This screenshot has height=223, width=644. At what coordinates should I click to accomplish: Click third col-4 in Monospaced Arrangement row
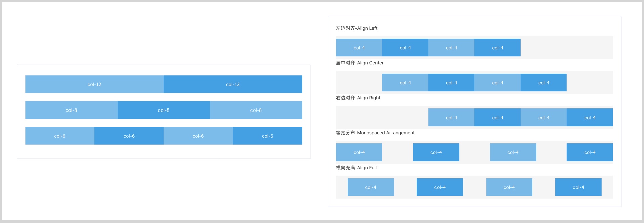513,152
